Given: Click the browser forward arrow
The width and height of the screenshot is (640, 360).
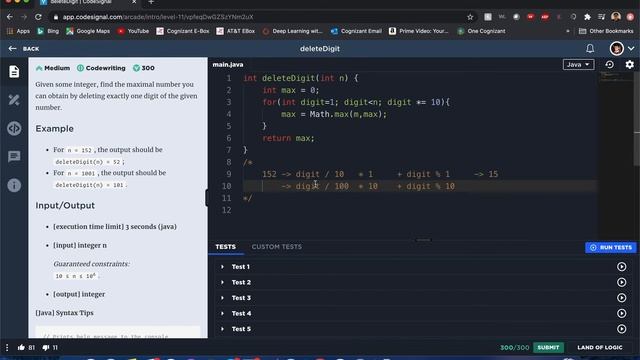Looking at the screenshot, I should click(x=24, y=17).
